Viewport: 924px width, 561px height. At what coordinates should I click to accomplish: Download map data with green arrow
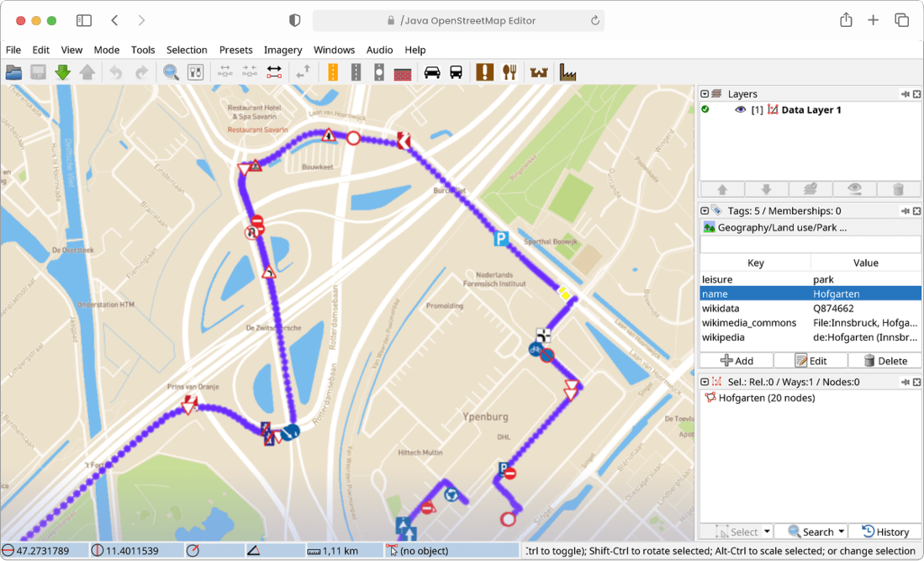pyautogui.click(x=62, y=72)
